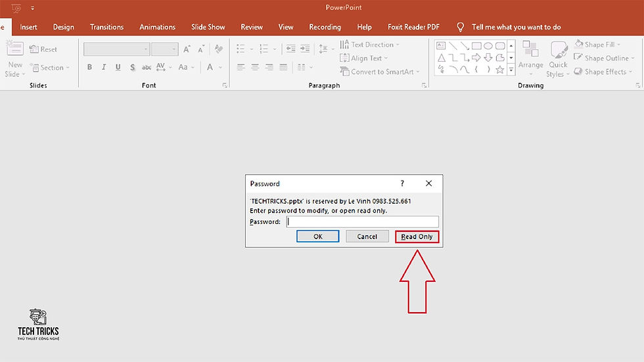644x362 pixels.
Task: Open Character Spacing AV options
Action: click(163, 67)
